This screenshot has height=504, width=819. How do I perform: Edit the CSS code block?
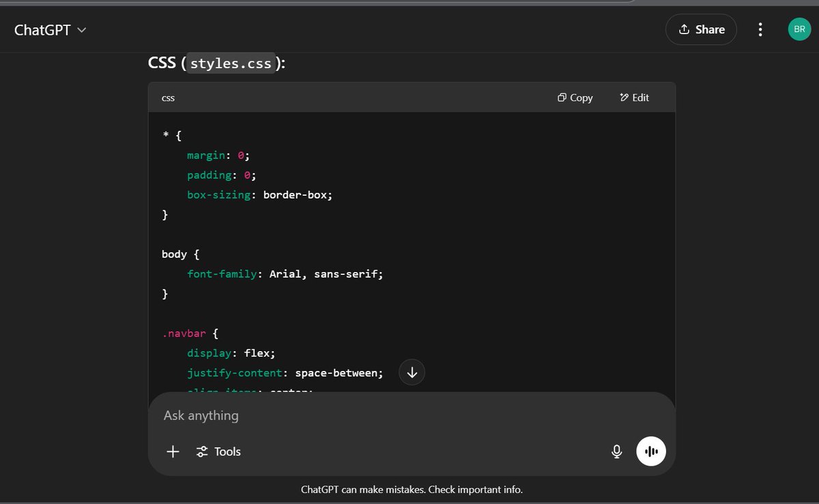click(634, 98)
